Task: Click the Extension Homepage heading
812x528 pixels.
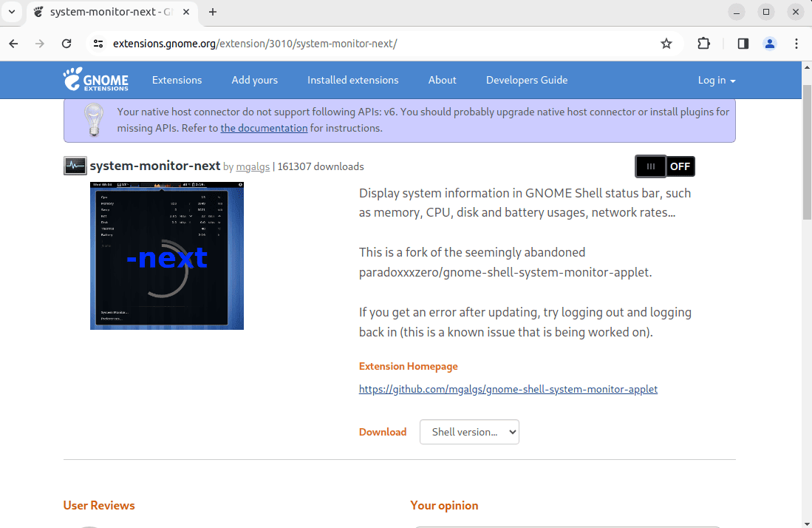Action: coord(408,366)
